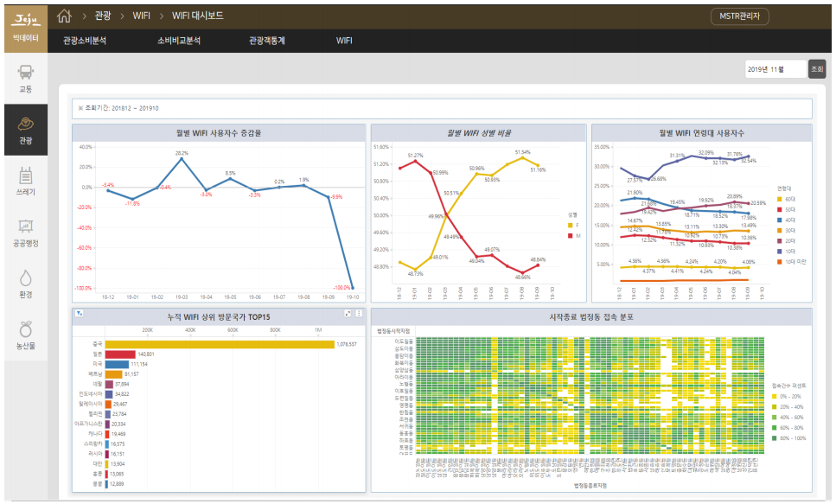Viewport: 836px width, 504px height.
Task: Maximize the 누적 WIFI TOP15 chart panel
Action: [348, 314]
